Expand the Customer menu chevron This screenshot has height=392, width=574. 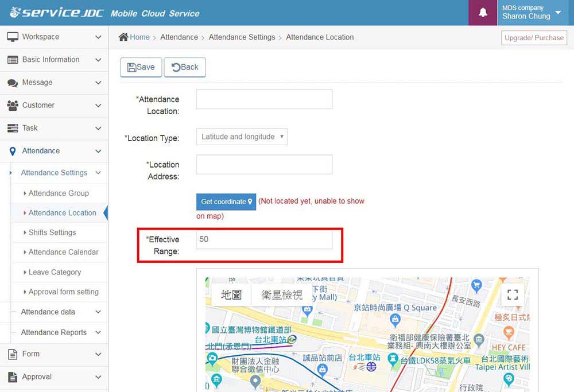(98, 106)
